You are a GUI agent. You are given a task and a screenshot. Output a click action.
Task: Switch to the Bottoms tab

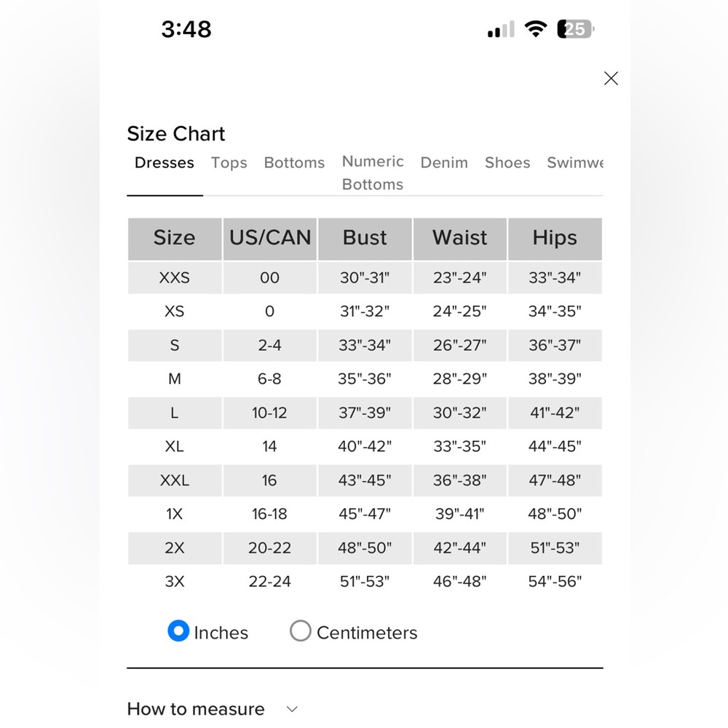coord(294,163)
